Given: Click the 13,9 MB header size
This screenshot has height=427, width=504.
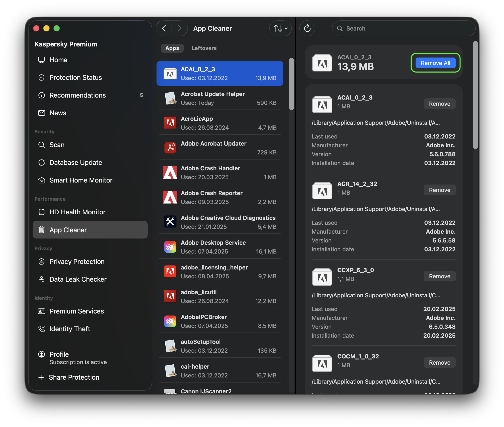Looking at the screenshot, I should (355, 67).
